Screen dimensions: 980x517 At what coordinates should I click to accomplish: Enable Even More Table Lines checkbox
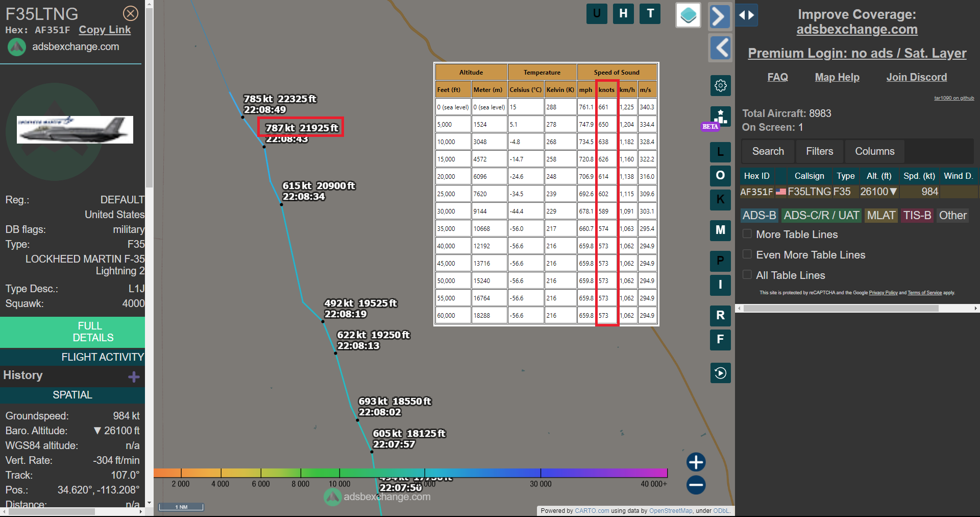point(747,254)
